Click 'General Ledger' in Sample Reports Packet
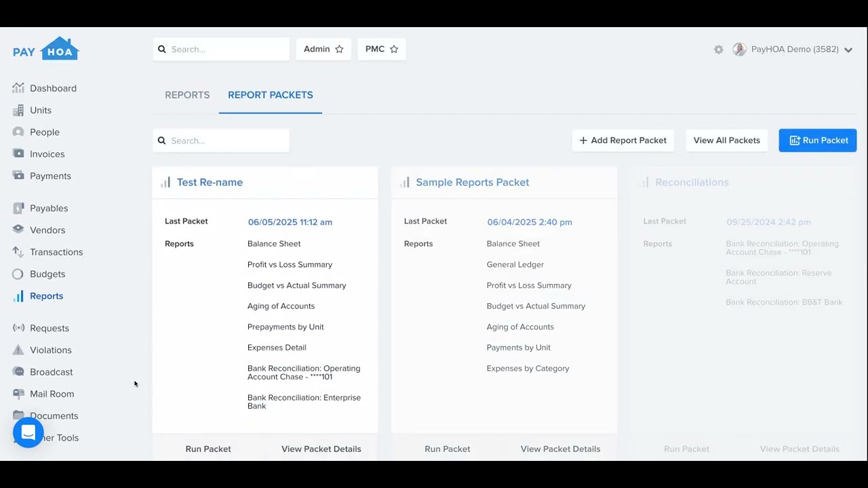868x488 pixels. click(515, 264)
